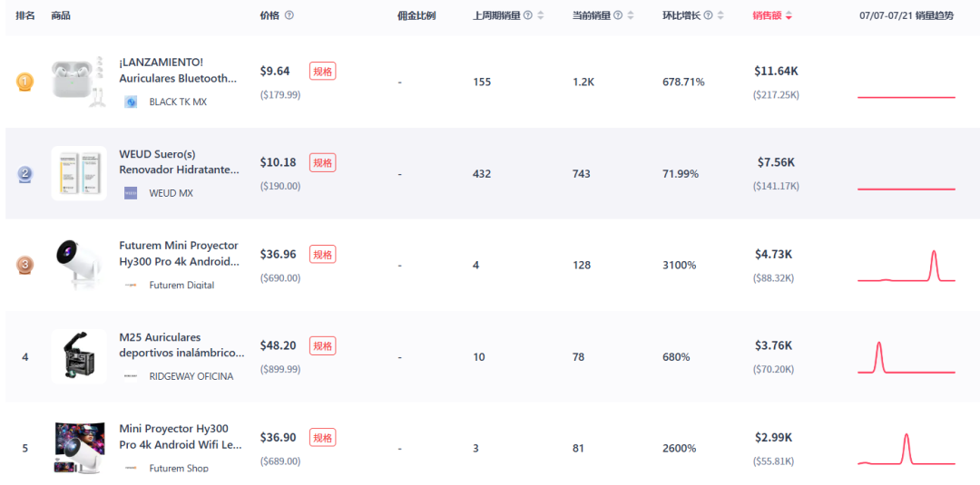Click the 规格 button for the WEUD Suero
This screenshot has width=980, height=485.
tap(322, 162)
